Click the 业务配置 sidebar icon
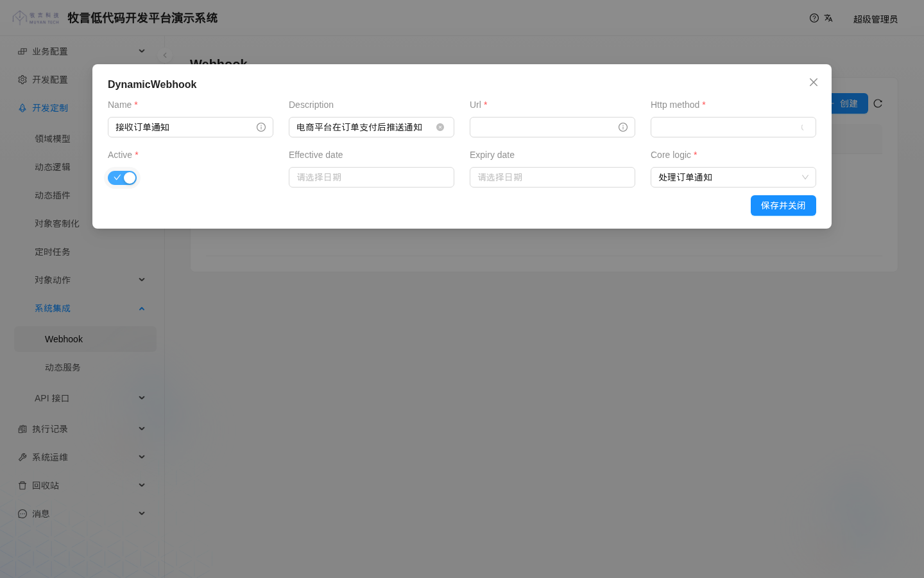The height and width of the screenshot is (578, 924). (22, 51)
